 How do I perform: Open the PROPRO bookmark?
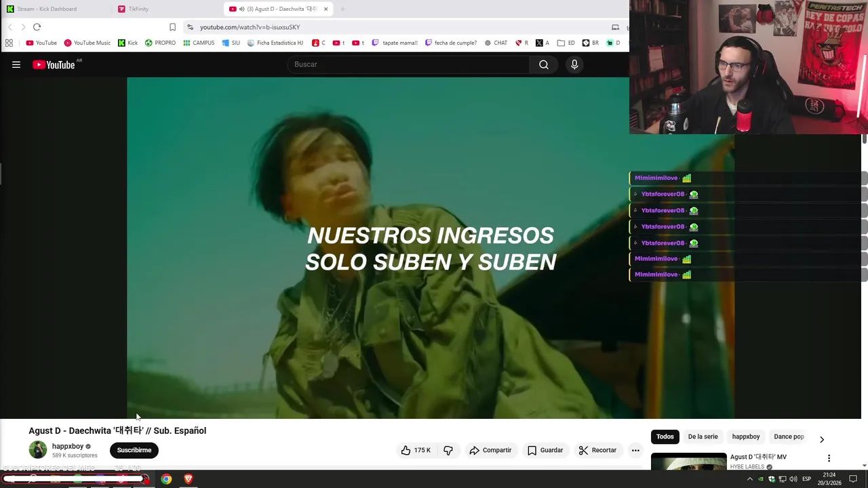[x=160, y=43]
